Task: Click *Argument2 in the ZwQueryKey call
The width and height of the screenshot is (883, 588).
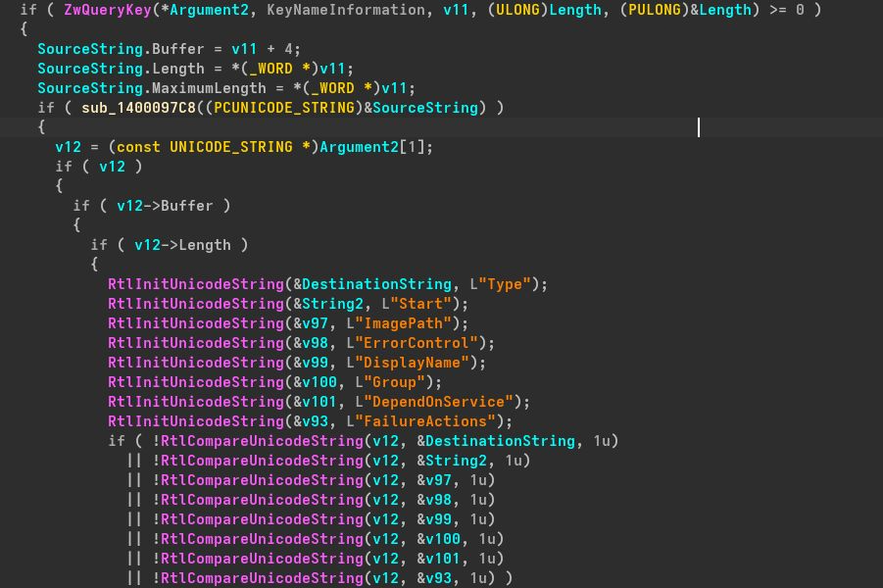Action: pos(205,10)
